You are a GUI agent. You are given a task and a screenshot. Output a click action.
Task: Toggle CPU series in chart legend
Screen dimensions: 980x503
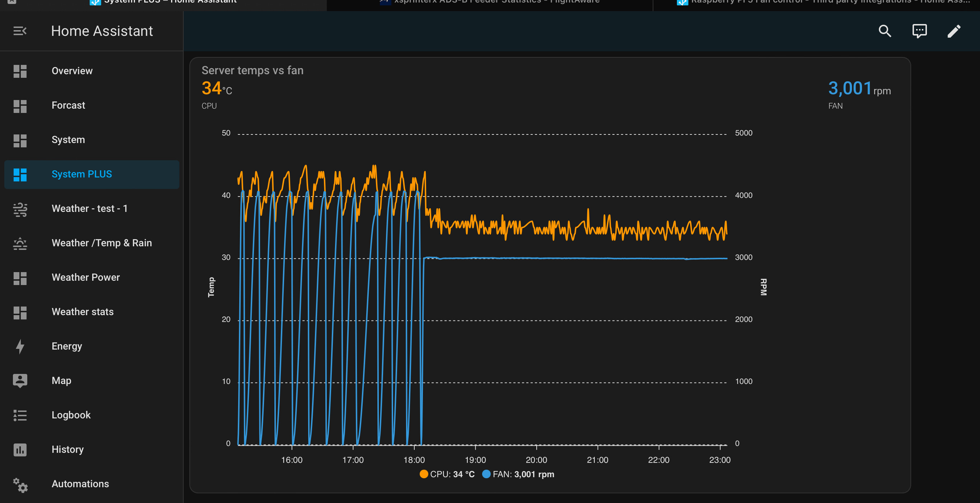pos(447,474)
